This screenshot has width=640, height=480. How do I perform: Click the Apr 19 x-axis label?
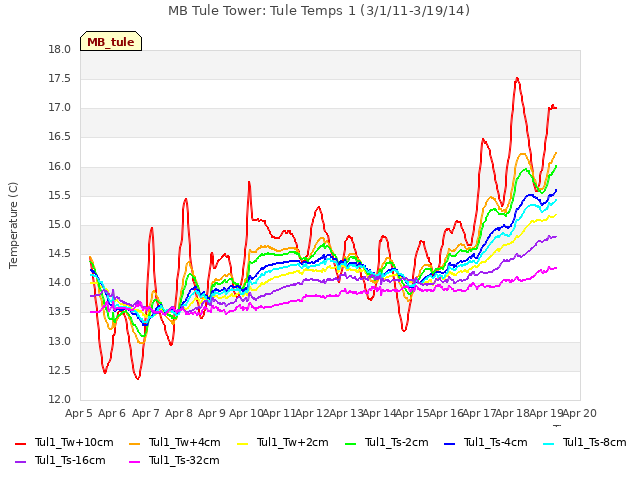point(547,414)
